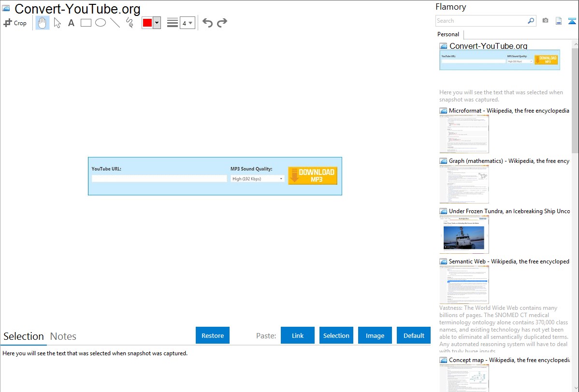Select the rectangle shape tool

coord(86,23)
